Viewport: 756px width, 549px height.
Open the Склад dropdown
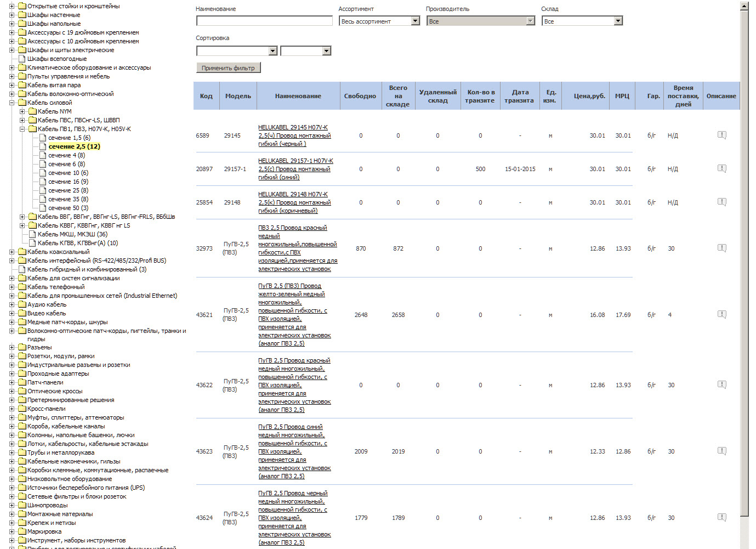pyautogui.click(x=618, y=21)
